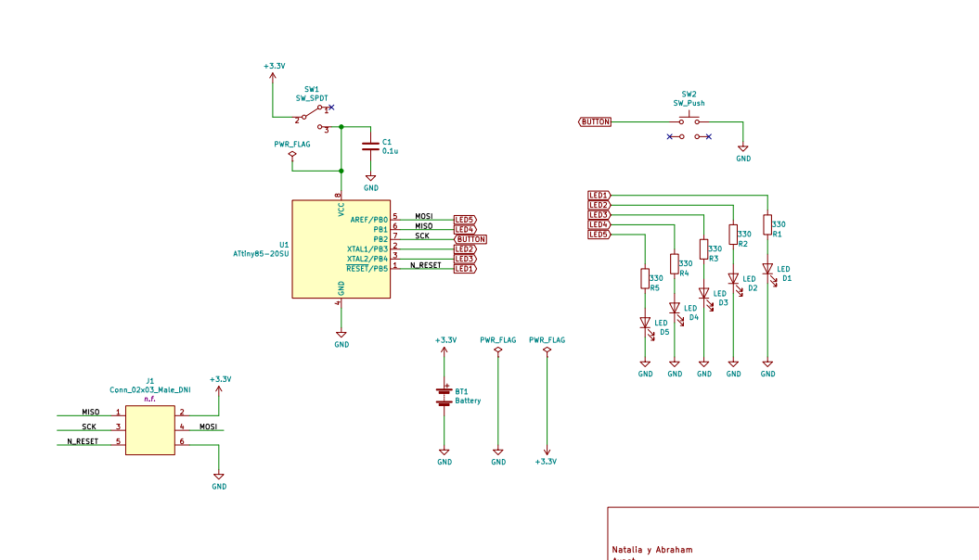The image size is (979, 560).
Task: Select the LED3 label feeding resistor R3
Action: click(599, 215)
